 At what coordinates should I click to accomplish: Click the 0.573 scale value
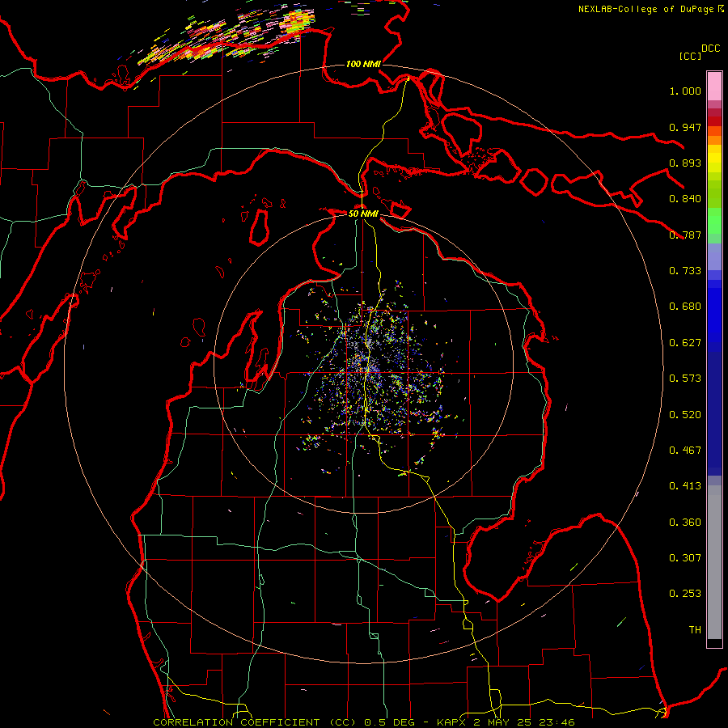(685, 379)
